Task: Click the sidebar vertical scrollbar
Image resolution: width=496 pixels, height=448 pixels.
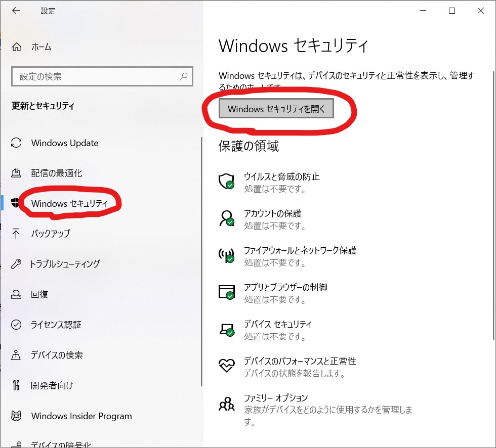Action: 201,261
